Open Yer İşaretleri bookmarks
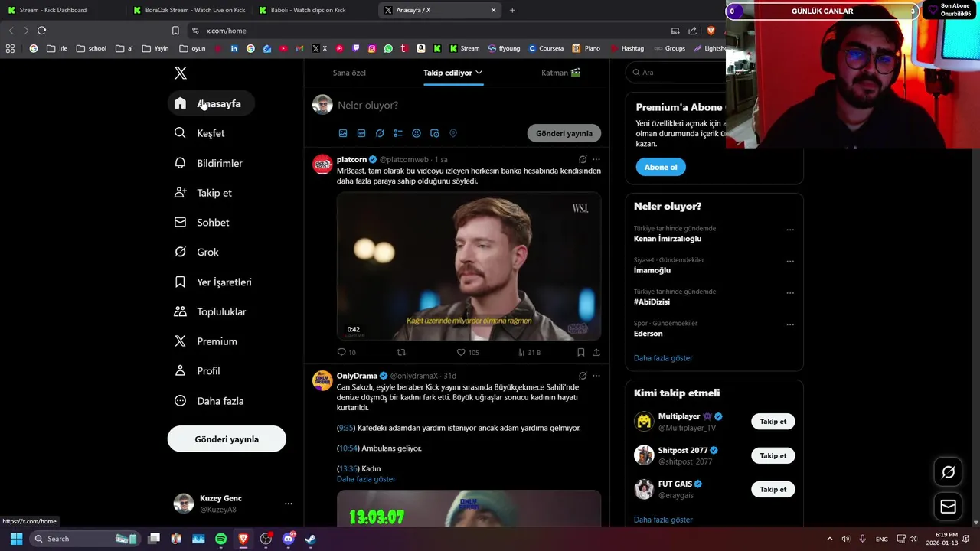Screen dimensions: 980x551 214,282
